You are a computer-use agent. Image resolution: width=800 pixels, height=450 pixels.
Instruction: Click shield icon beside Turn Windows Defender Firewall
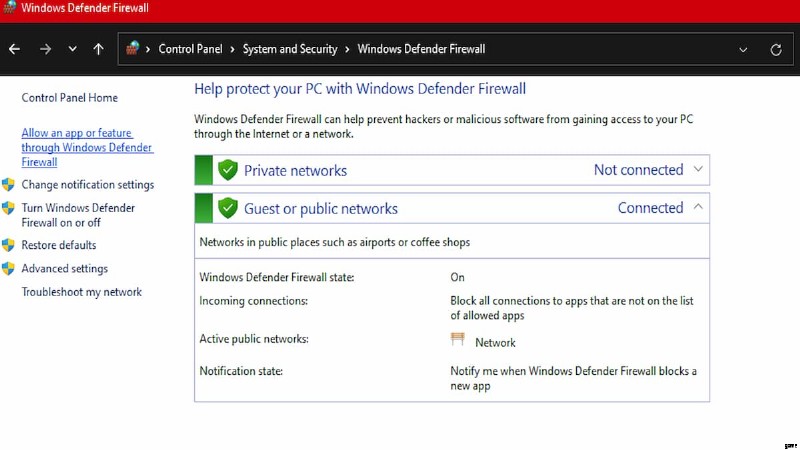pyautogui.click(x=8, y=208)
